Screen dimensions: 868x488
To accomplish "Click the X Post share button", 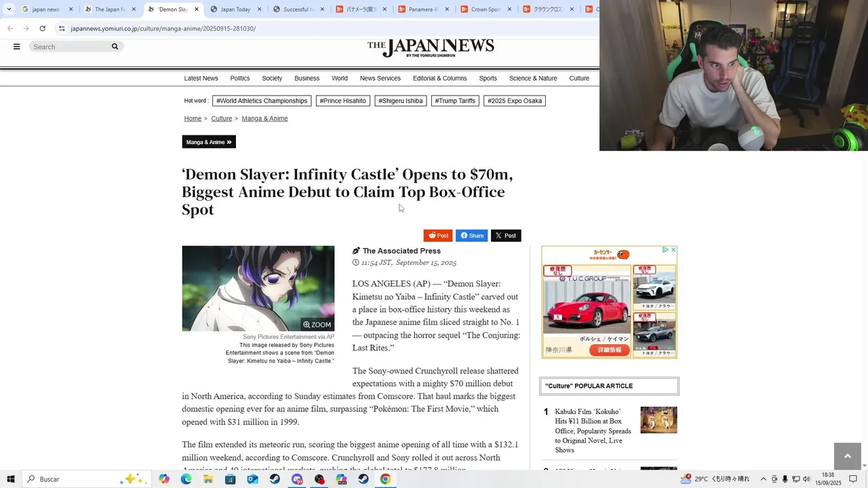I will coord(506,236).
